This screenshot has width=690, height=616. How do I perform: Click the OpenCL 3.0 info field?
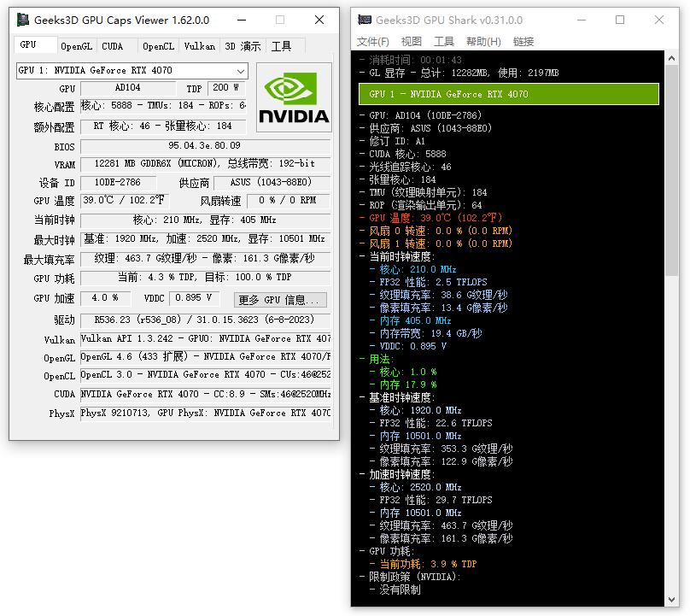point(205,375)
